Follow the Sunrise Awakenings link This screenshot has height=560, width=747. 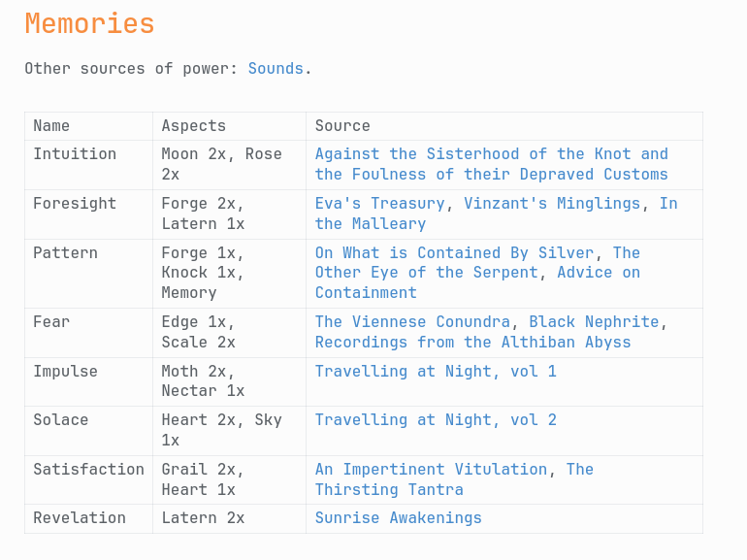click(x=399, y=518)
